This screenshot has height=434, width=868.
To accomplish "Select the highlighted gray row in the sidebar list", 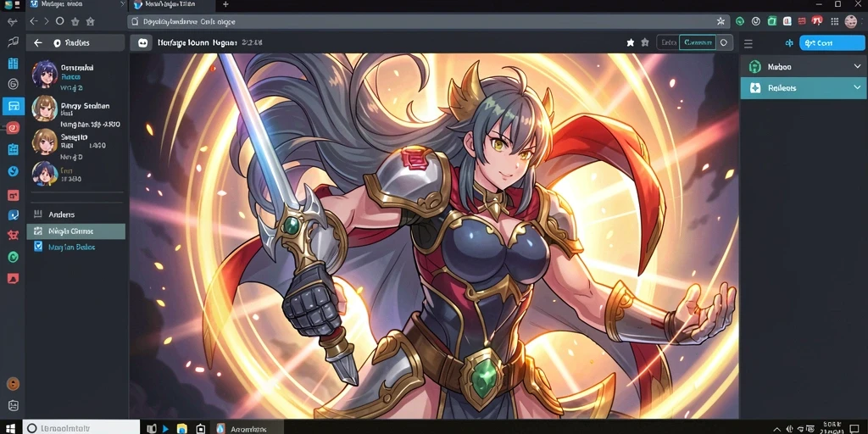I will 75,231.
